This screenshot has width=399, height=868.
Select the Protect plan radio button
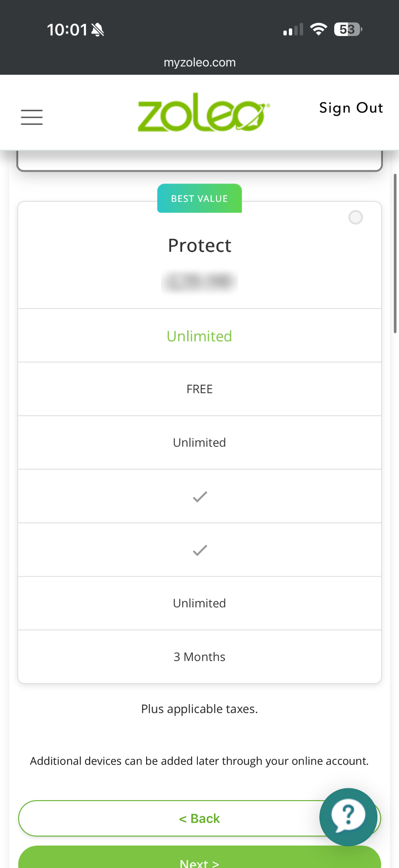pyautogui.click(x=355, y=217)
